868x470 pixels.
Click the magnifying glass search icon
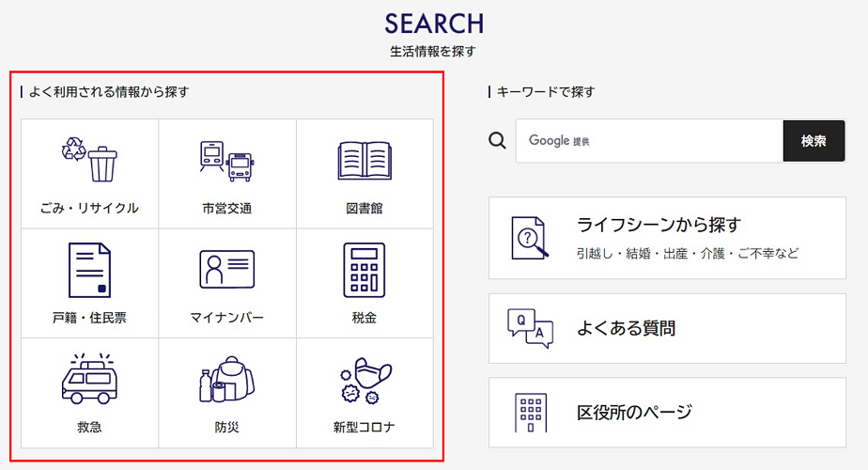tap(498, 141)
